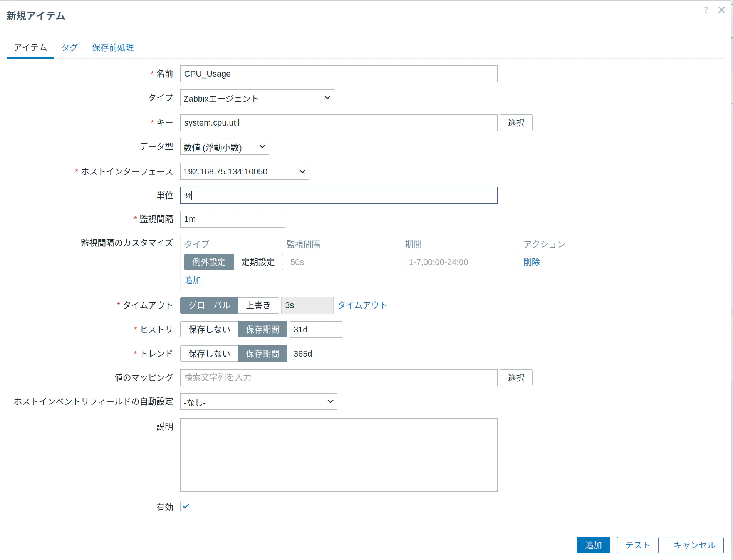Screen dimensions: 733x560
Task: Click the history period field 31d
Action: 315,330
